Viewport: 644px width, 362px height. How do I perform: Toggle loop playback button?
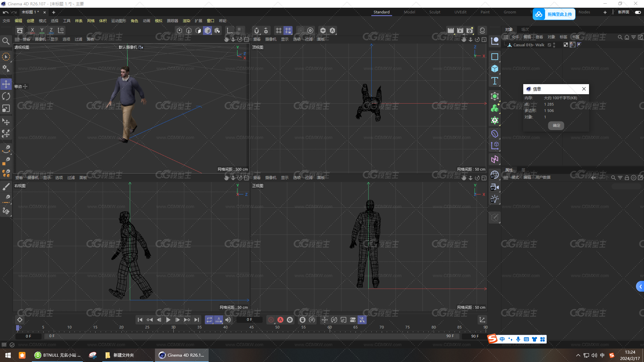209,320
